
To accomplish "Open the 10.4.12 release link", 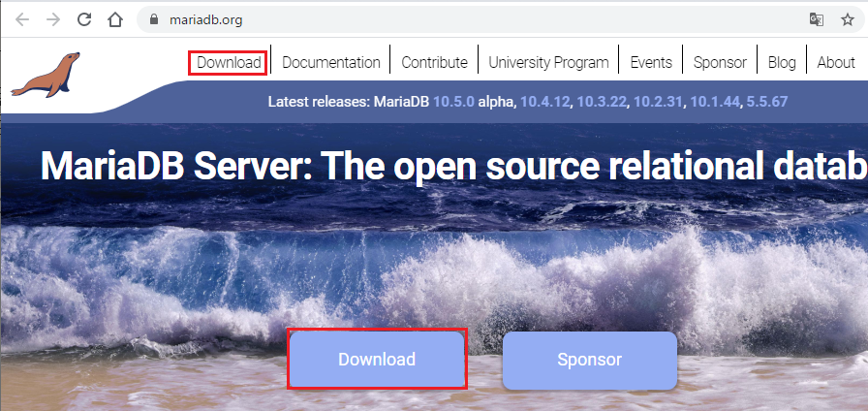I will click(543, 101).
